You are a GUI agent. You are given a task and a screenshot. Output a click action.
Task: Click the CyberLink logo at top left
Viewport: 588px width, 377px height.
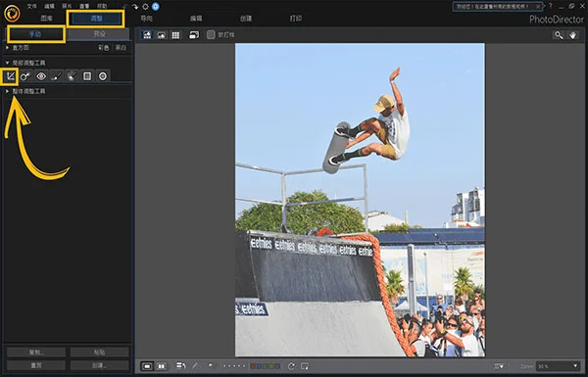coord(12,14)
